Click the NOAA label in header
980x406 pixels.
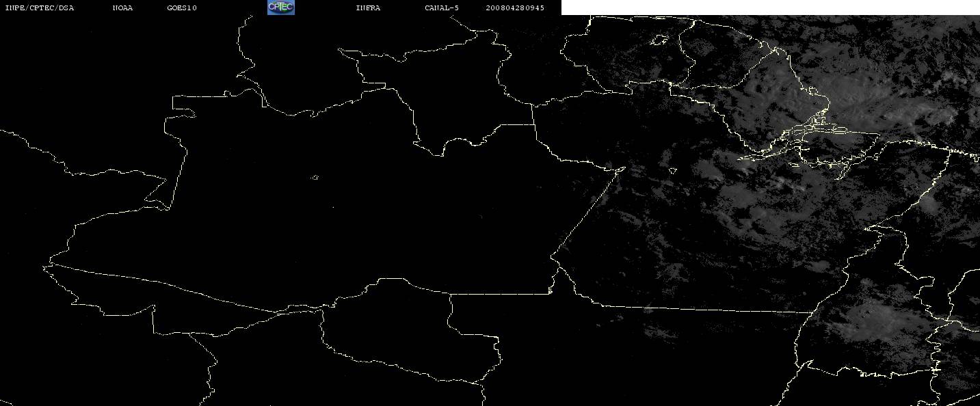coord(123,8)
